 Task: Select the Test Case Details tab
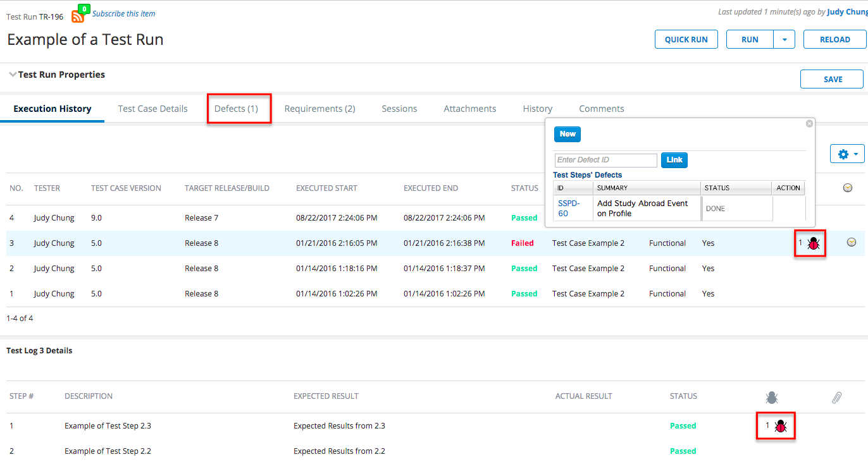(152, 109)
